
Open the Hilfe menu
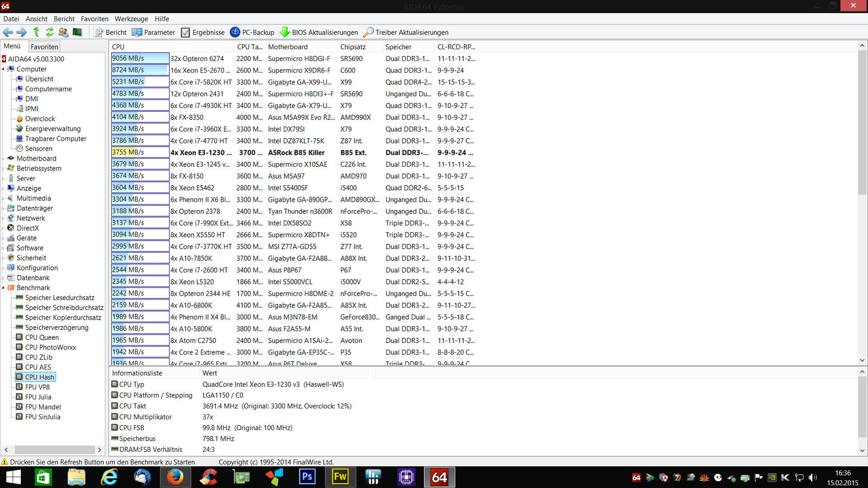pos(161,19)
